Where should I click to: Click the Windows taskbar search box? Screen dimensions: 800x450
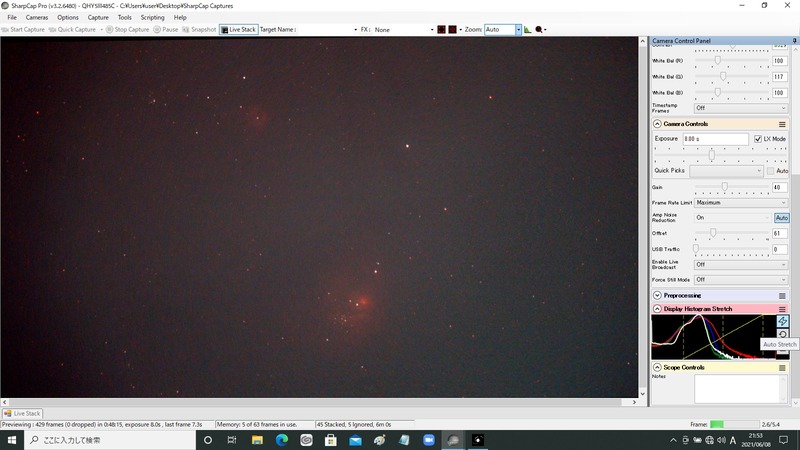tap(110, 440)
